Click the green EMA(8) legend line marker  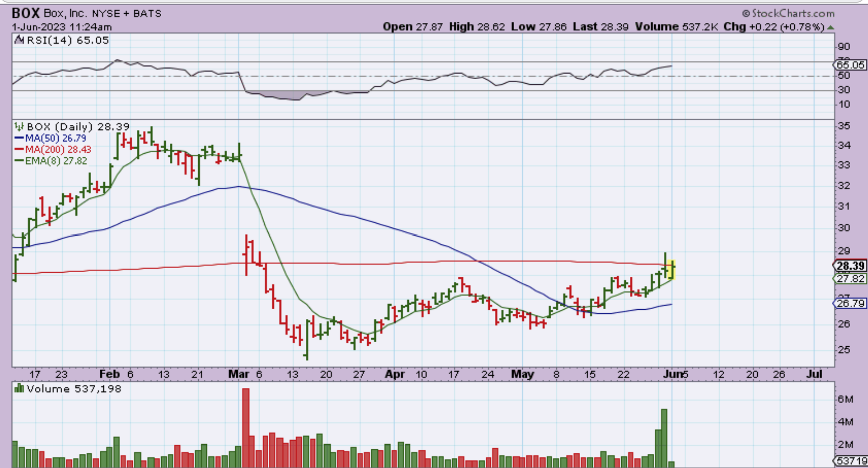click(19, 161)
